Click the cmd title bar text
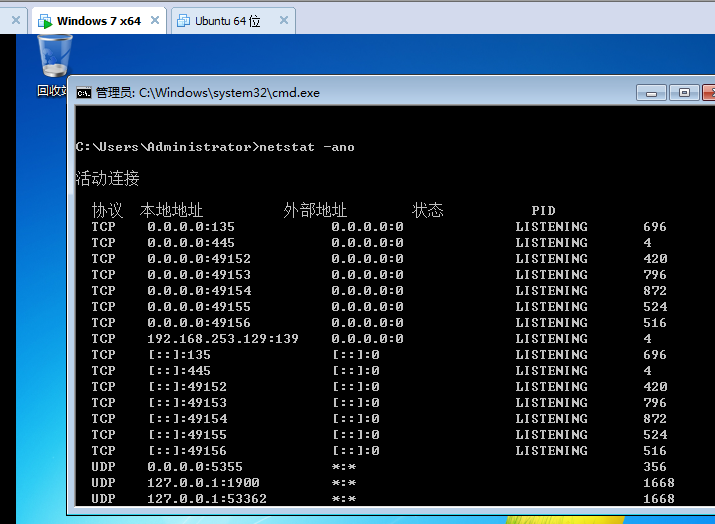715x524 pixels. pos(208,93)
